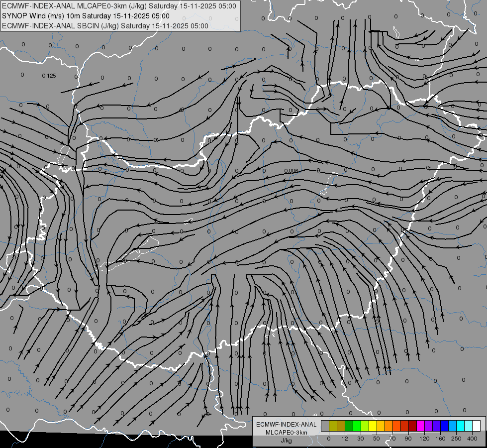Select the white swatch at legend end
This screenshot has width=487, height=448.
coord(477,426)
